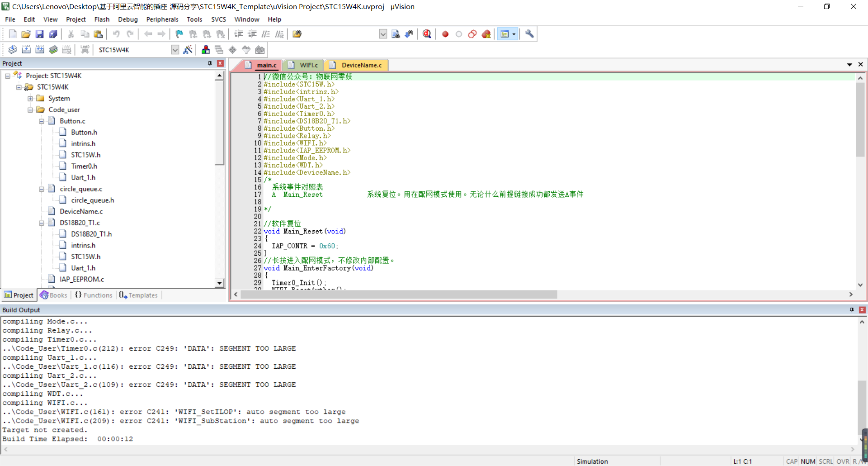Open the File menu
Screen dimensions: 868x466
click(x=10, y=19)
